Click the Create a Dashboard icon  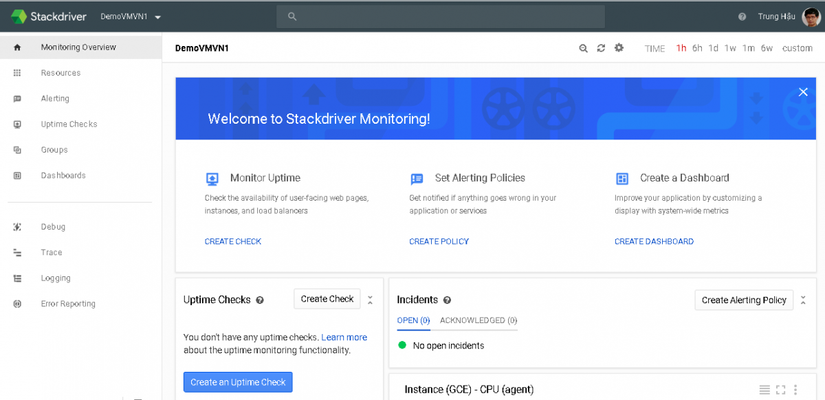pyautogui.click(x=622, y=179)
